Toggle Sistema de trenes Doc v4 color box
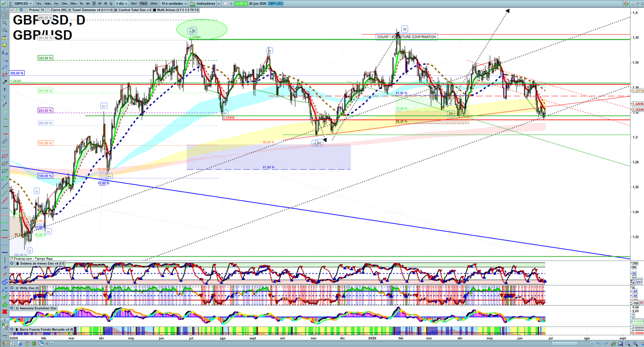Screen dimensions: 644x347 tap(17, 264)
